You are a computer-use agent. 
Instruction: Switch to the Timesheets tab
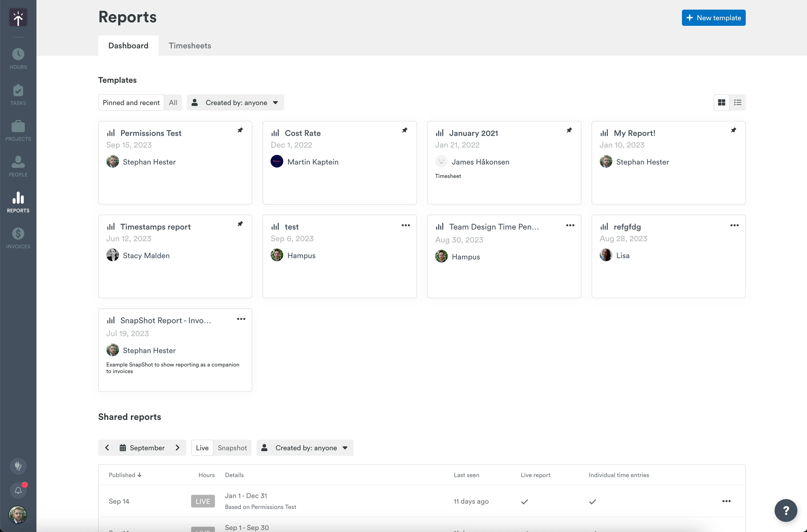coord(190,46)
